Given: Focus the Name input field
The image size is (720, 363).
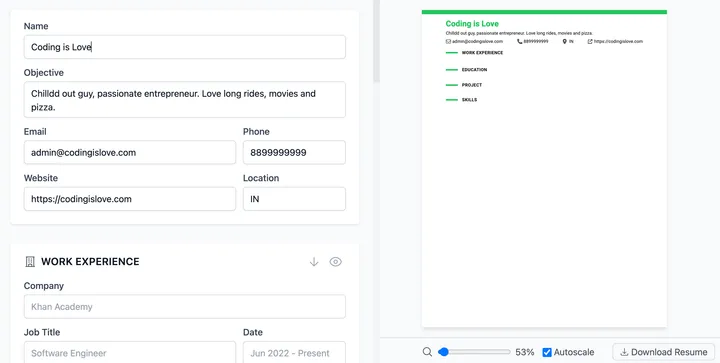Looking at the screenshot, I should pos(185,47).
